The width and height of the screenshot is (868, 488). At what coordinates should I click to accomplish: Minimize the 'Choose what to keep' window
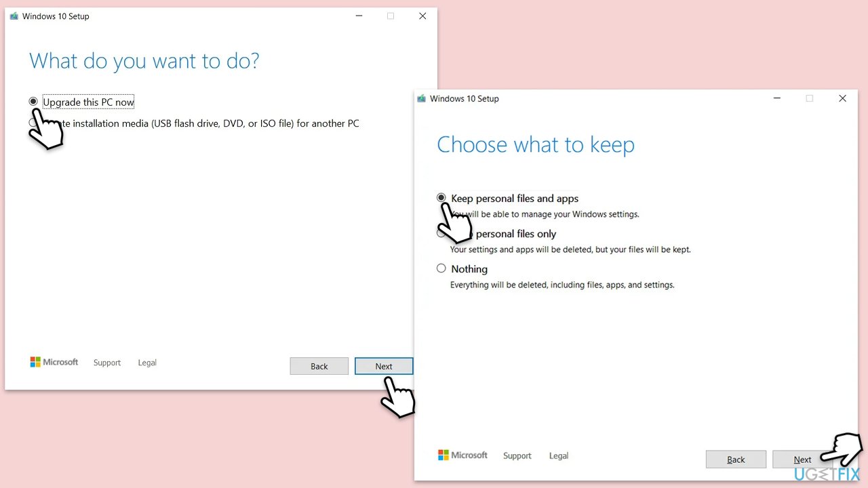click(777, 98)
